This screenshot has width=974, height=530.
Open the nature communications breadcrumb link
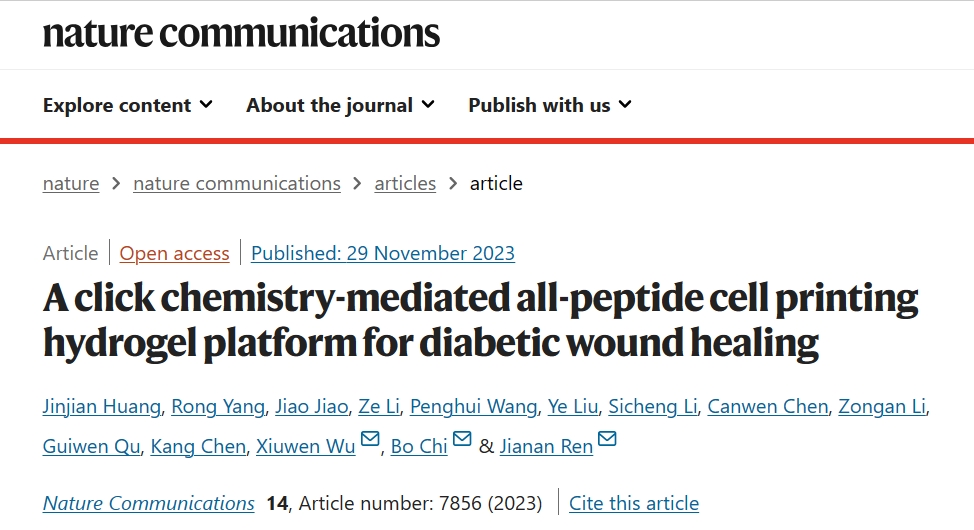[x=237, y=183]
